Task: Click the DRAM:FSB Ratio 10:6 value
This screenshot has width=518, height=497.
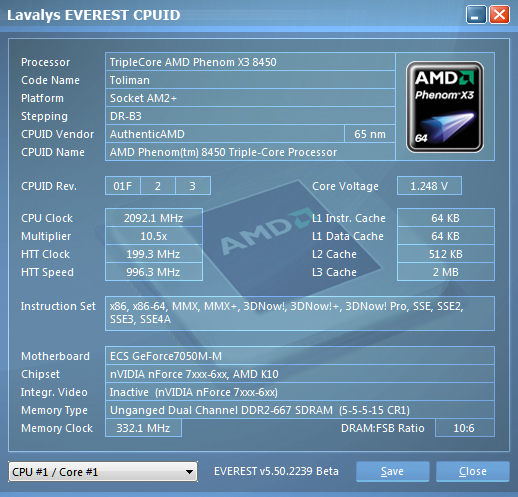Action: tap(465, 428)
